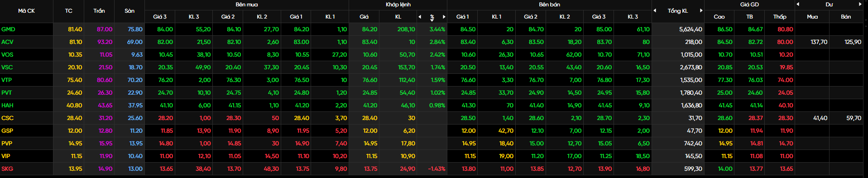Select the TC reference price header
The image size is (868, 178).
(68, 11)
